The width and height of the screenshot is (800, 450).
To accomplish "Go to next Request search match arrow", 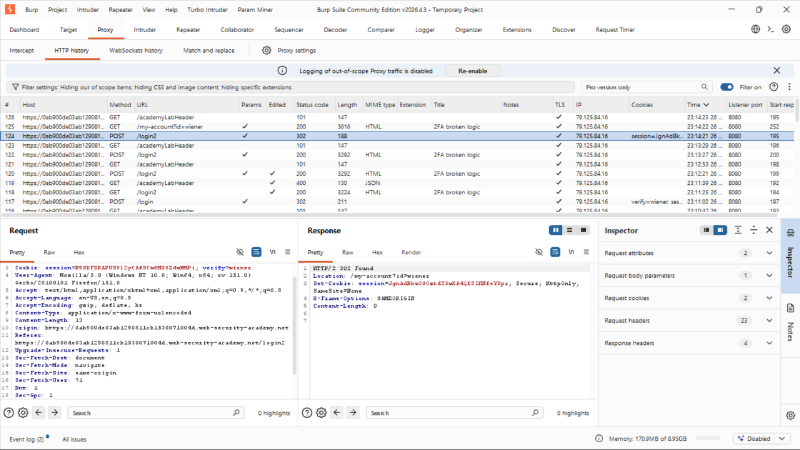I will click(x=55, y=412).
